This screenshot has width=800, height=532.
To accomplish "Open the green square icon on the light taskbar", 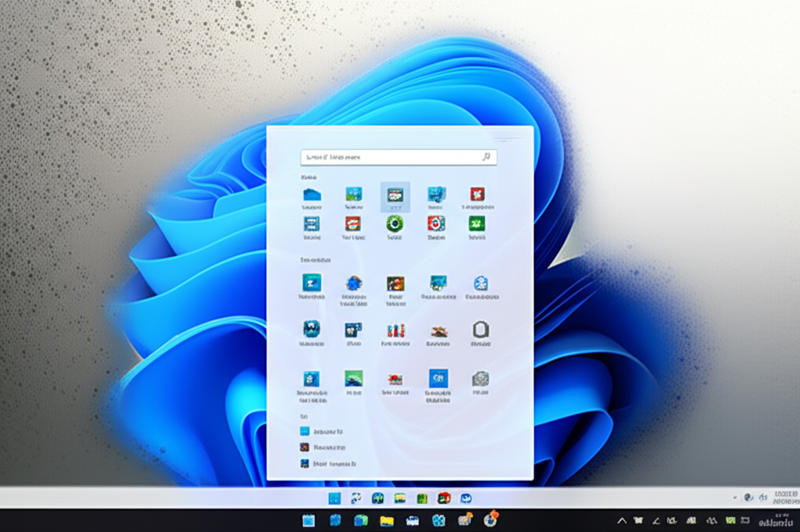I will [x=422, y=498].
